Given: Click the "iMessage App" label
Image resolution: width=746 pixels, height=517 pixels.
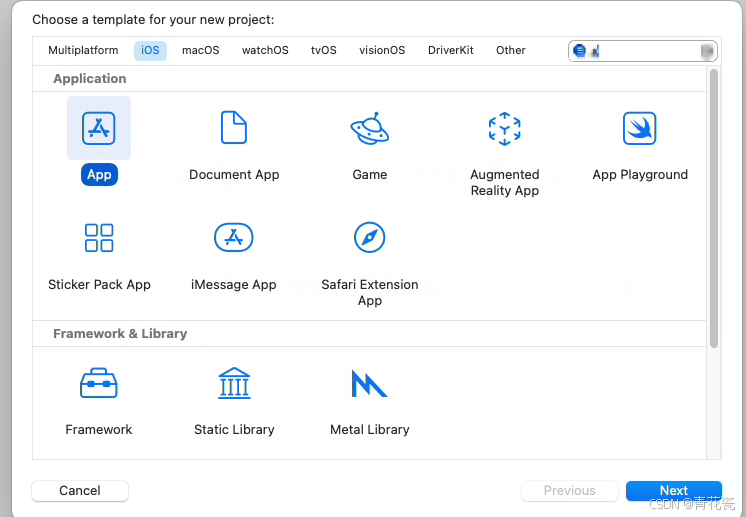Looking at the screenshot, I should coord(234,284).
